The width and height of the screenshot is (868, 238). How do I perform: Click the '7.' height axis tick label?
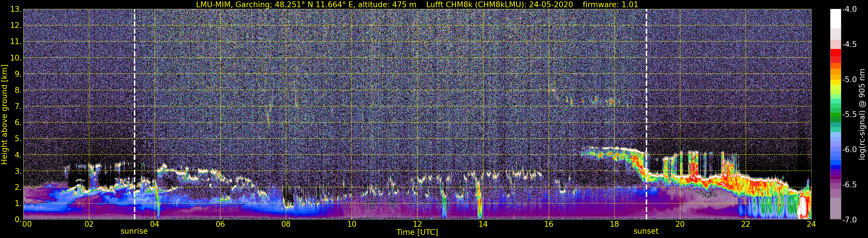(x=18, y=107)
